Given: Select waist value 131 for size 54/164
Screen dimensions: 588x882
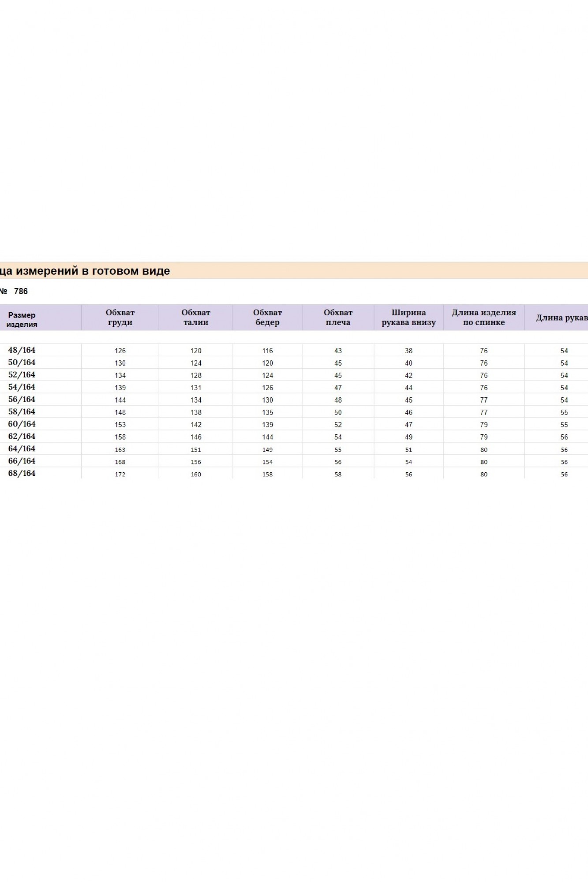Looking at the screenshot, I should click(196, 388).
